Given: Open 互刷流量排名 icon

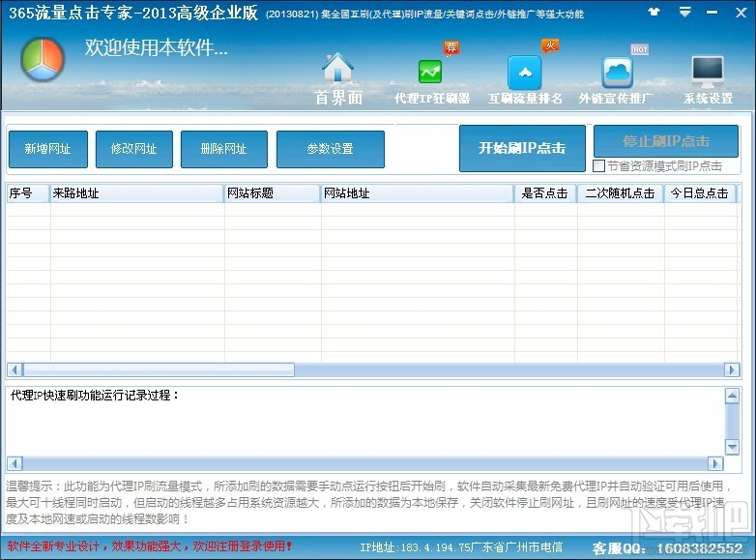Looking at the screenshot, I should pos(525,73).
